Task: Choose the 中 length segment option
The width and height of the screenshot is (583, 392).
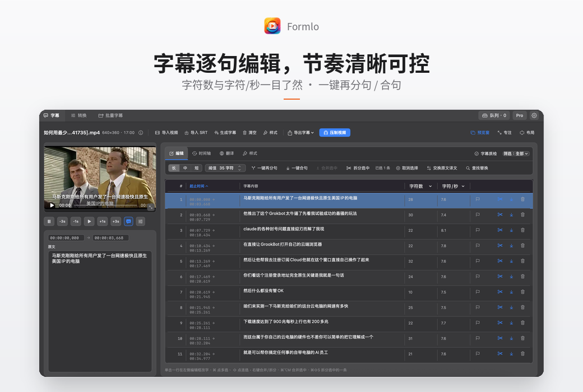Action: pyautogui.click(x=185, y=169)
